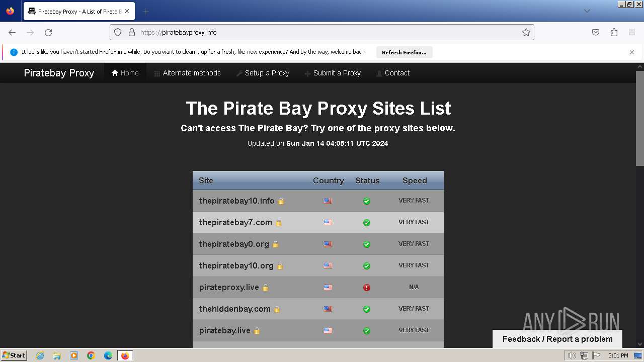Open media player taskbar icon
The image size is (644, 362).
[74, 355]
